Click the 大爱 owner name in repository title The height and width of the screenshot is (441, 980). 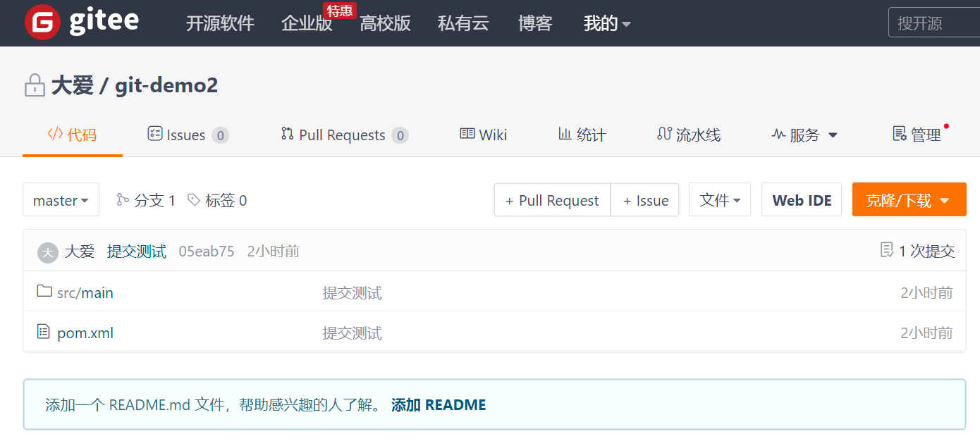click(x=73, y=86)
